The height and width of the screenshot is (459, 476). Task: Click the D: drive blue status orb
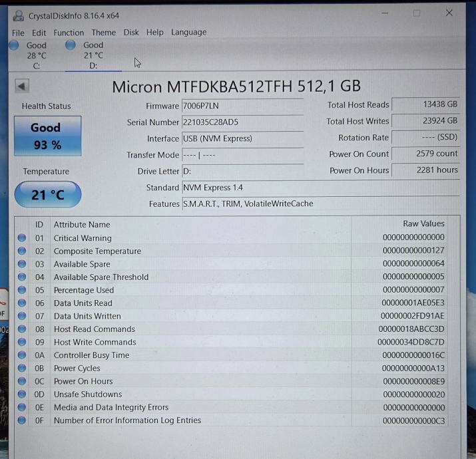pos(71,45)
